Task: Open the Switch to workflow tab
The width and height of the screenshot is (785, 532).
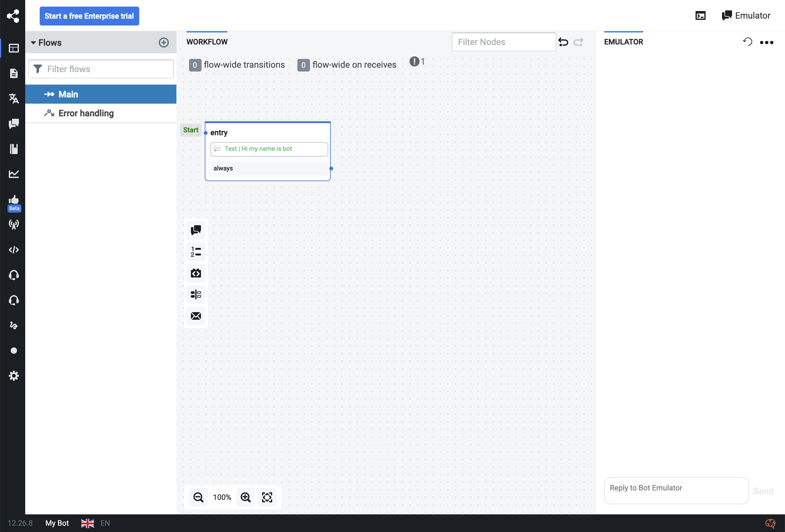Action: click(x=207, y=42)
